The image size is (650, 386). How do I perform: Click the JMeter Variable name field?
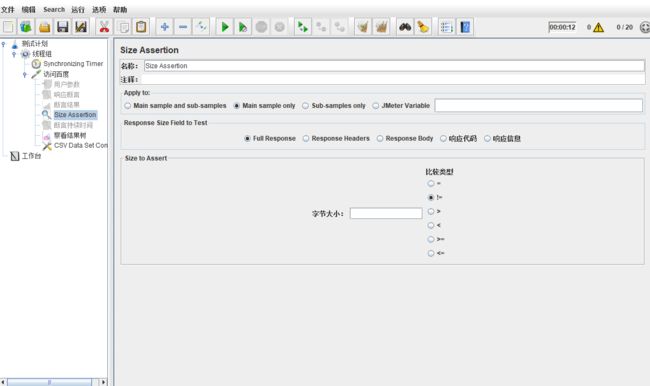pos(538,105)
